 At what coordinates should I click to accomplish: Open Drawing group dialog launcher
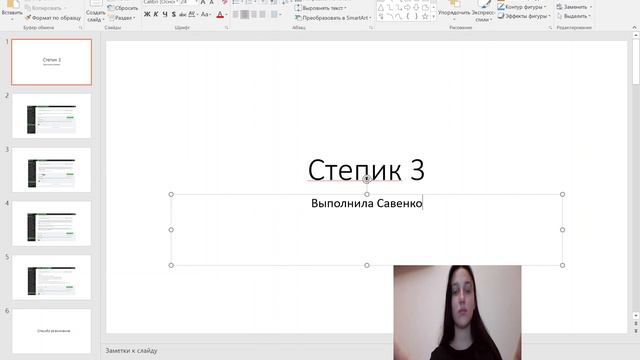pos(550,28)
